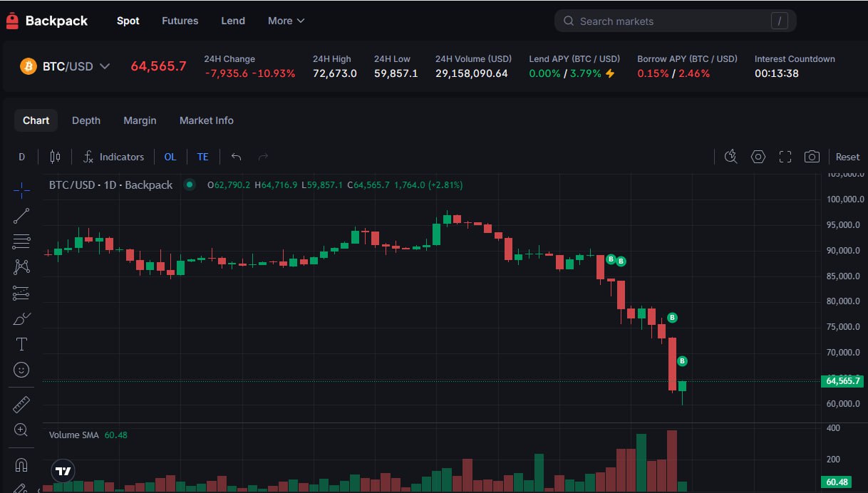This screenshot has height=493, width=868.
Task: Click the 59,857.1 24H Low value
Action: click(x=396, y=73)
